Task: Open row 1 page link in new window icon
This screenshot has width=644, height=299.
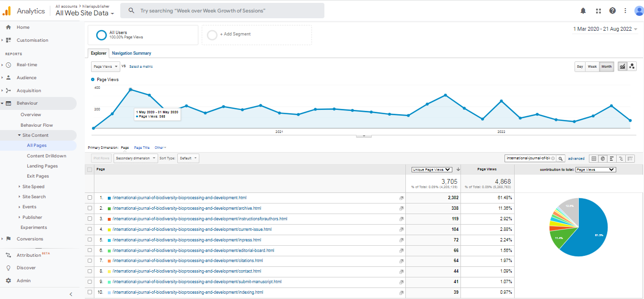Action: [x=401, y=198]
